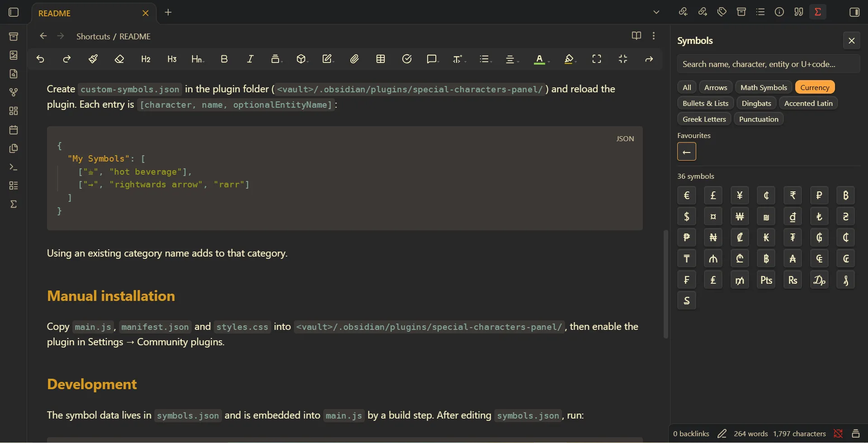868x443 pixels.
Task: Open graph view icon in left ribbon
Action: coord(14,92)
